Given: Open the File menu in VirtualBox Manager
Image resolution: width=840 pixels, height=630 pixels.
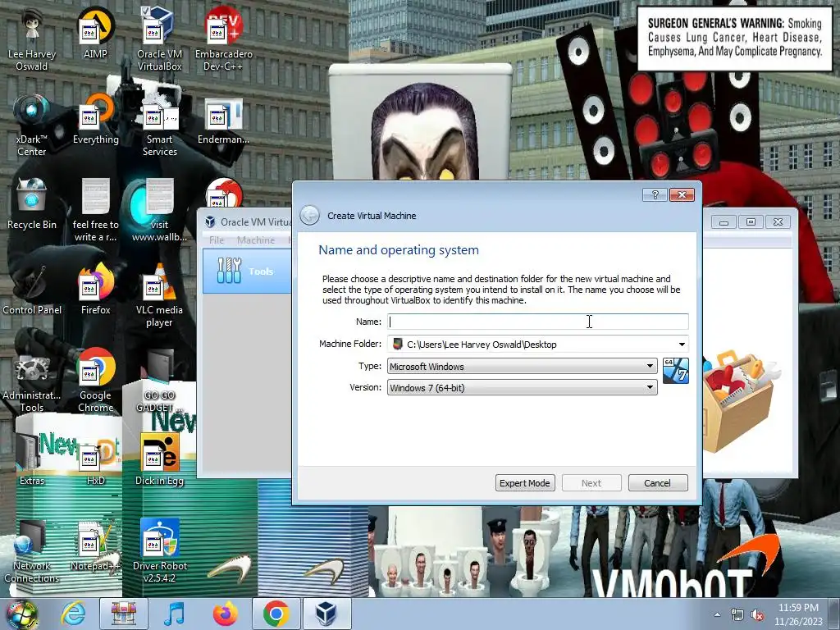Looking at the screenshot, I should pos(217,240).
